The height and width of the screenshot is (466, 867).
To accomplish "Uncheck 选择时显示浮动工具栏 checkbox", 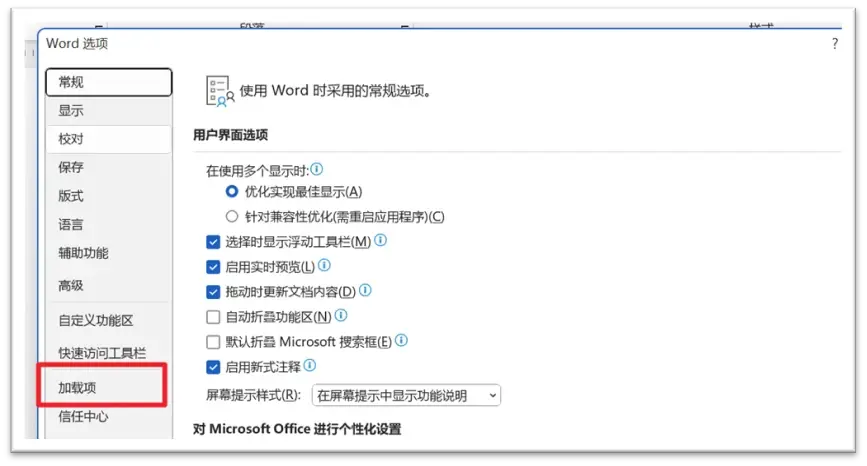I will pyautogui.click(x=213, y=242).
